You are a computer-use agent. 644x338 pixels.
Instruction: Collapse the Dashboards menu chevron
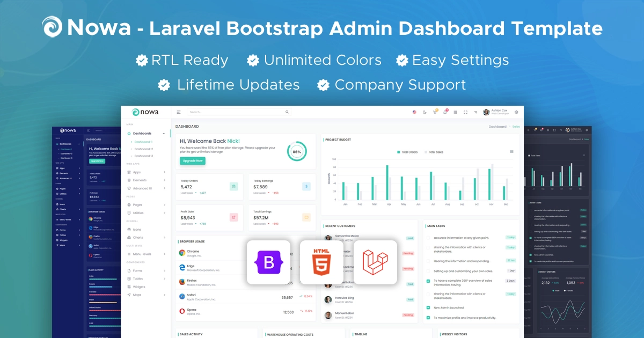click(165, 133)
